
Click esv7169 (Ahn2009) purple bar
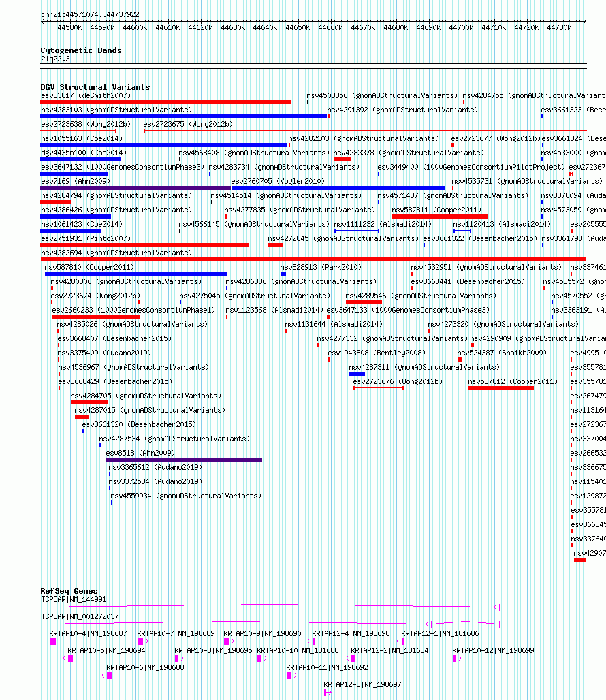(x=135, y=188)
